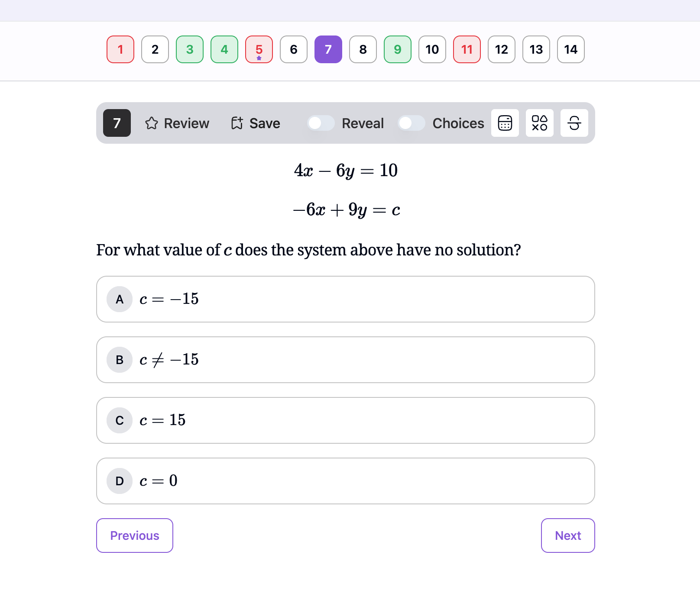This screenshot has height=613, width=700.
Task: Click the Previous button
Action: [x=135, y=536]
